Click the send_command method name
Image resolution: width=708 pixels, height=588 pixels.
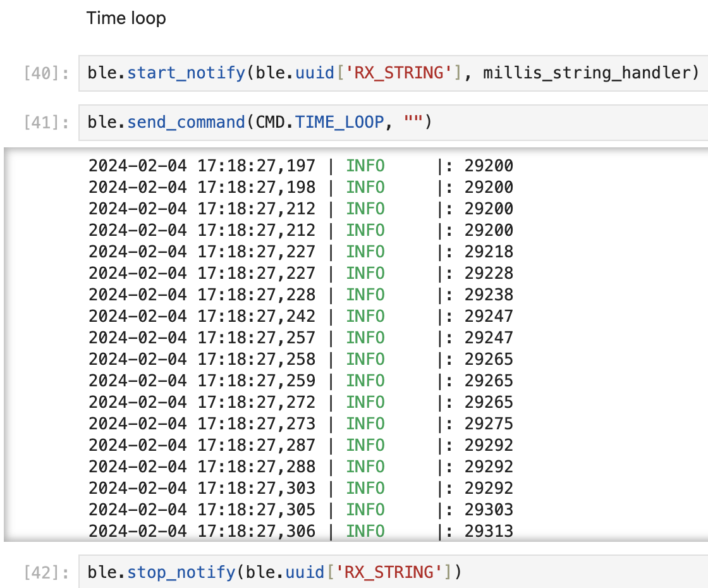(186, 122)
